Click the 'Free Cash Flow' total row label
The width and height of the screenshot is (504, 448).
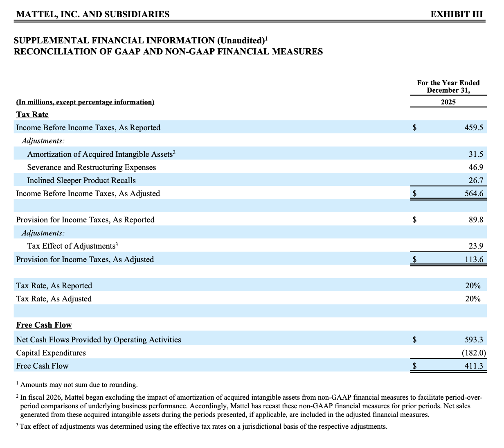pos(42,366)
